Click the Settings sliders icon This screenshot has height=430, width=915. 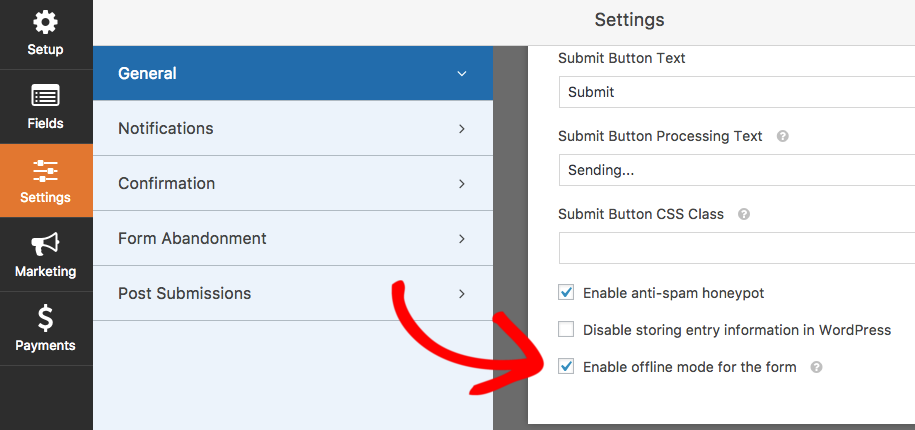pyautogui.click(x=46, y=170)
